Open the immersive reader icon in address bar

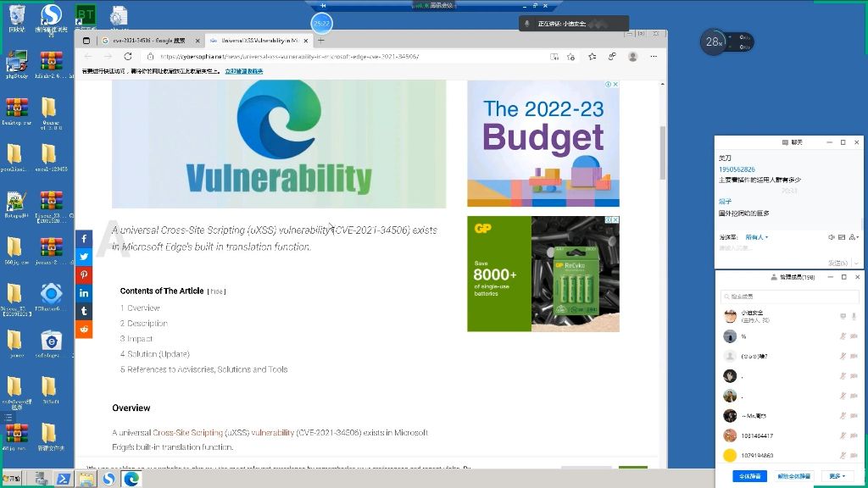click(554, 57)
